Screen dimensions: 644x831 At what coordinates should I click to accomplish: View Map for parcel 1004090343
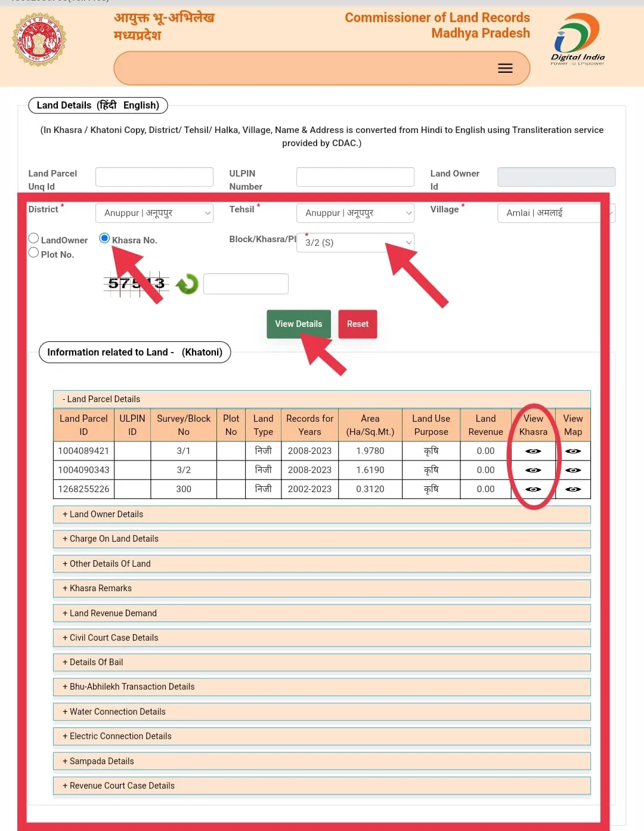573,470
